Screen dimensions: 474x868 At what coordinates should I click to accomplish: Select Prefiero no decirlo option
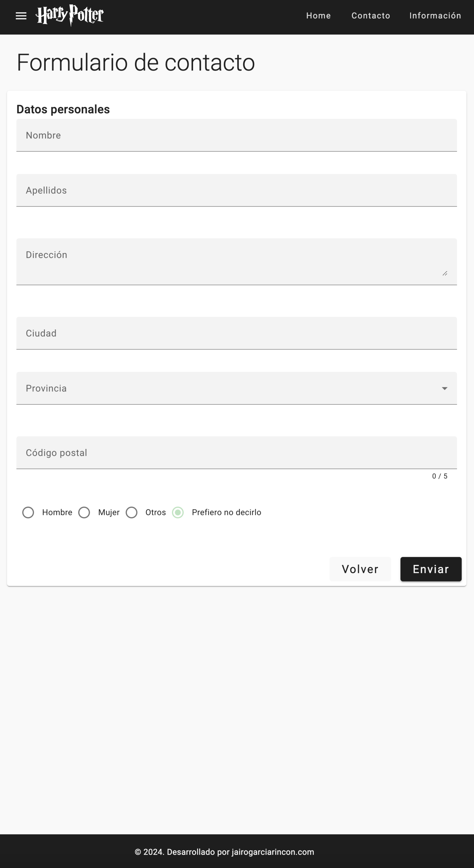tap(178, 513)
